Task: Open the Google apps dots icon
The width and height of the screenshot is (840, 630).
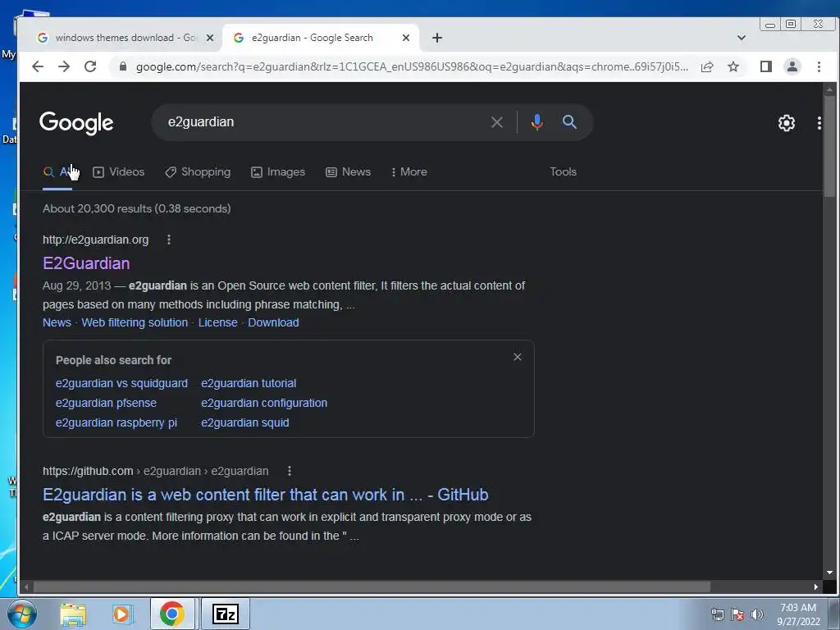Action: 819,123
